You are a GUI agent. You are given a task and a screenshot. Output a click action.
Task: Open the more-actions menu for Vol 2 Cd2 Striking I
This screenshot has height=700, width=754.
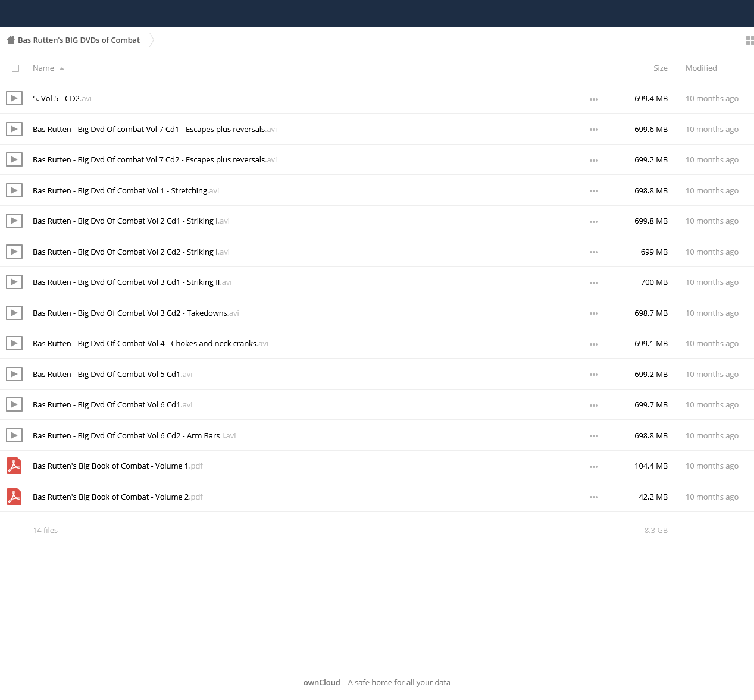tap(594, 252)
